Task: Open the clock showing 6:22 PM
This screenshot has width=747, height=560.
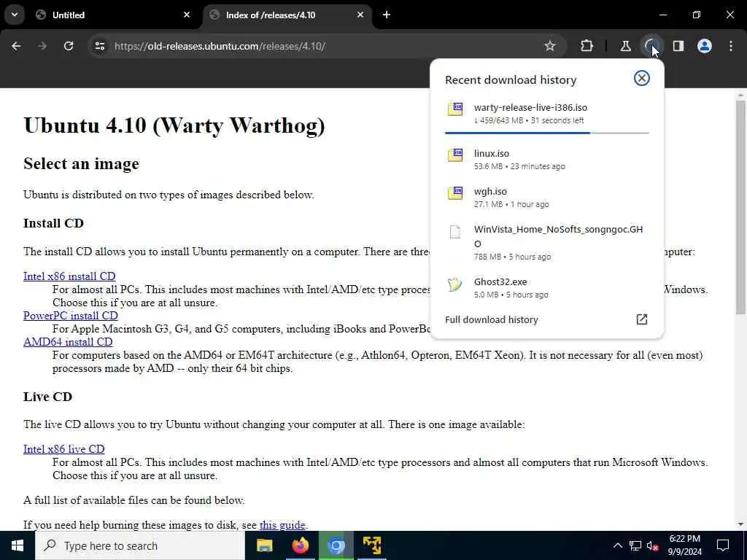Action: tap(685, 545)
